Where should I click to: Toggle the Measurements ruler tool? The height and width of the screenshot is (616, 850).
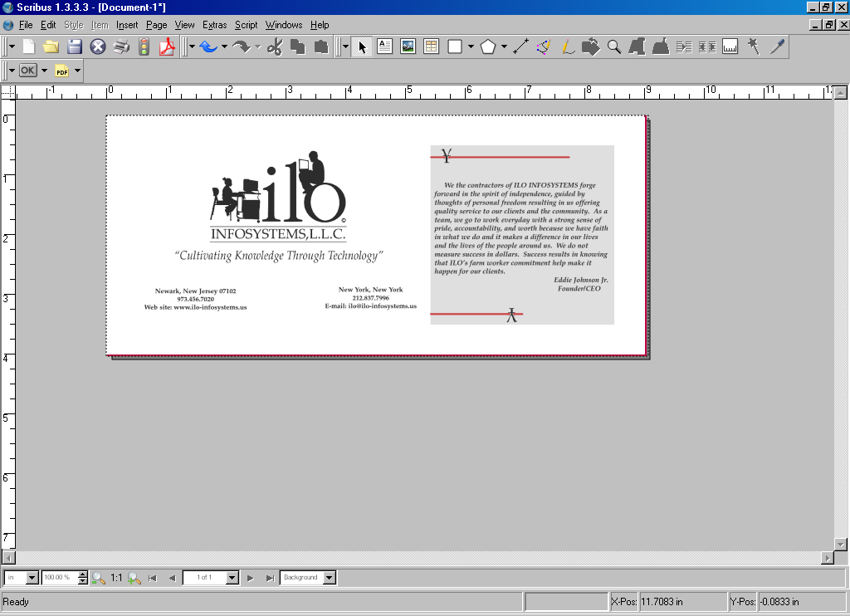click(730, 46)
